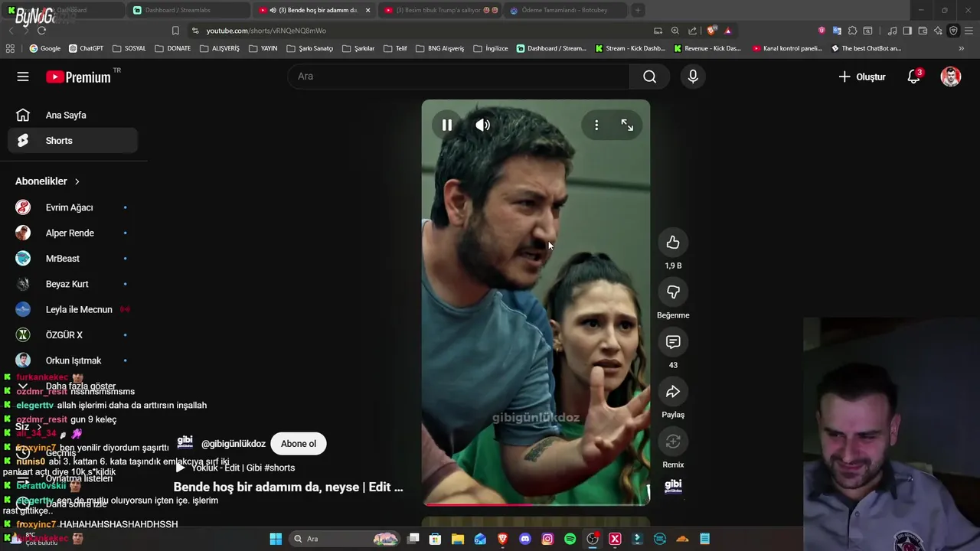The width and height of the screenshot is (980, 551).
Task: Click the youtube.com address bar URL
Action: (266, 31)
